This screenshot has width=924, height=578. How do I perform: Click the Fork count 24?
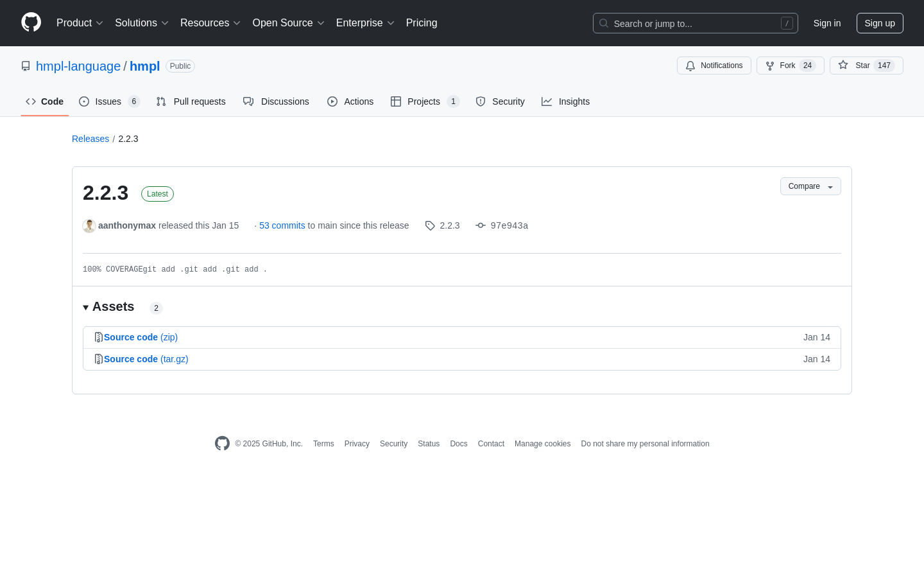tap(808, 66)
